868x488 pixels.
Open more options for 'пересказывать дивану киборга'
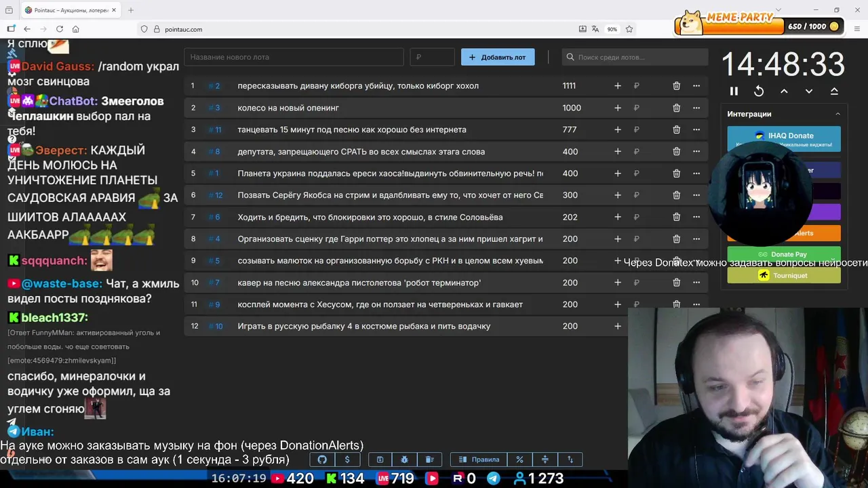pos(696,86)
